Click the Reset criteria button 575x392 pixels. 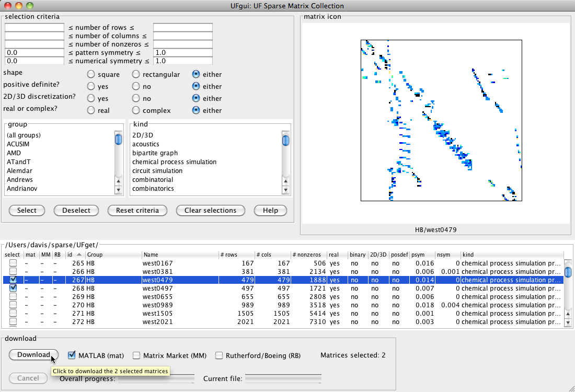[x=137, y=211]
